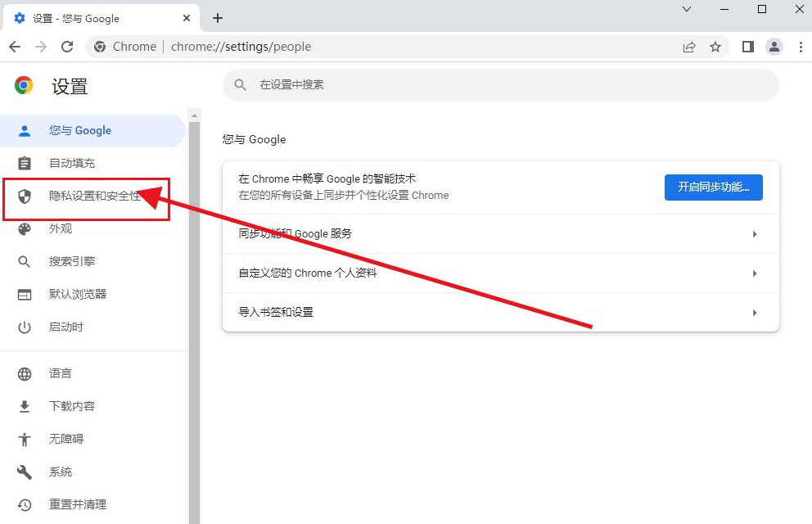The width and height of the screenshot is (812, 524).
Task: Click the browser window icon for 默认浏览器
Action: tap(25, 295)
